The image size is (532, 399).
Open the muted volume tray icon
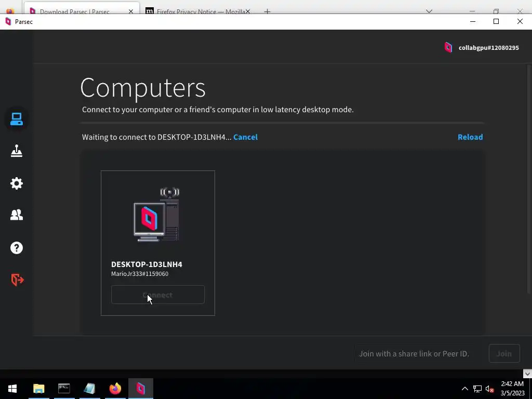click(x=489, y=389)
